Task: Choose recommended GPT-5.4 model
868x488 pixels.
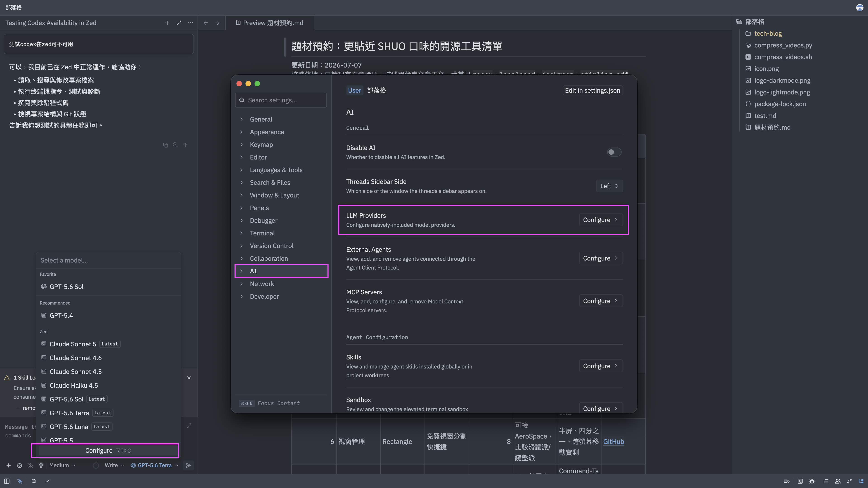Action: point(108,316)
